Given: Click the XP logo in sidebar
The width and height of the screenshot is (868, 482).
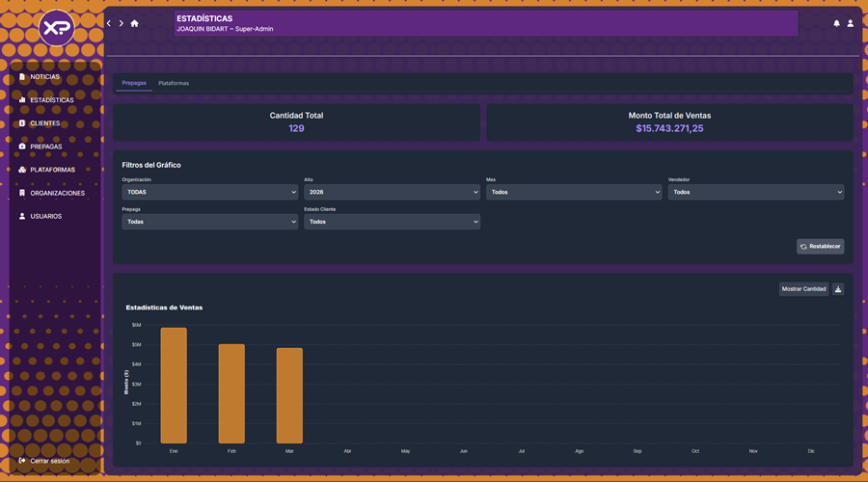Looking at the screenshot, I should coord(57,28).
